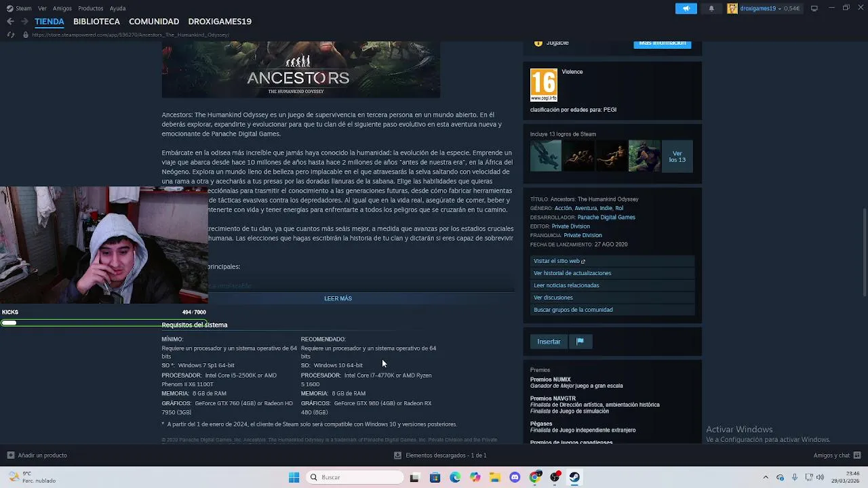Go forward with the right arrow

click(24, 21)
